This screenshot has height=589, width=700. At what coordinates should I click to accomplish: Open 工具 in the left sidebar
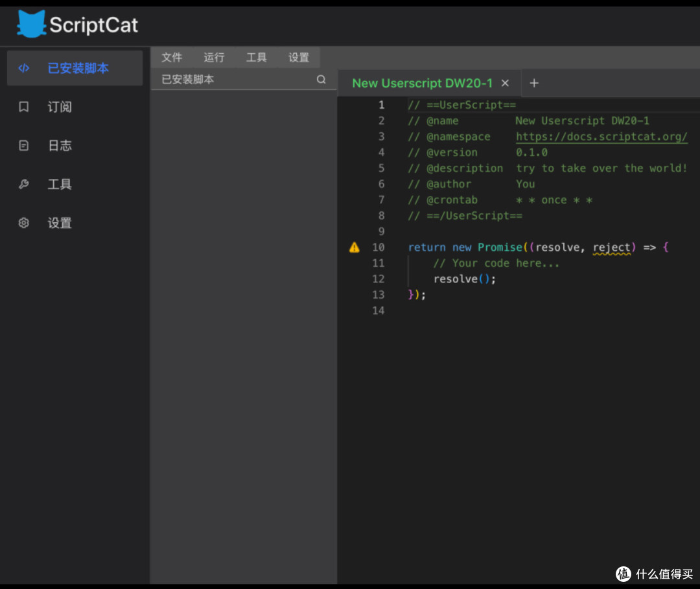[x=75, y=184]
